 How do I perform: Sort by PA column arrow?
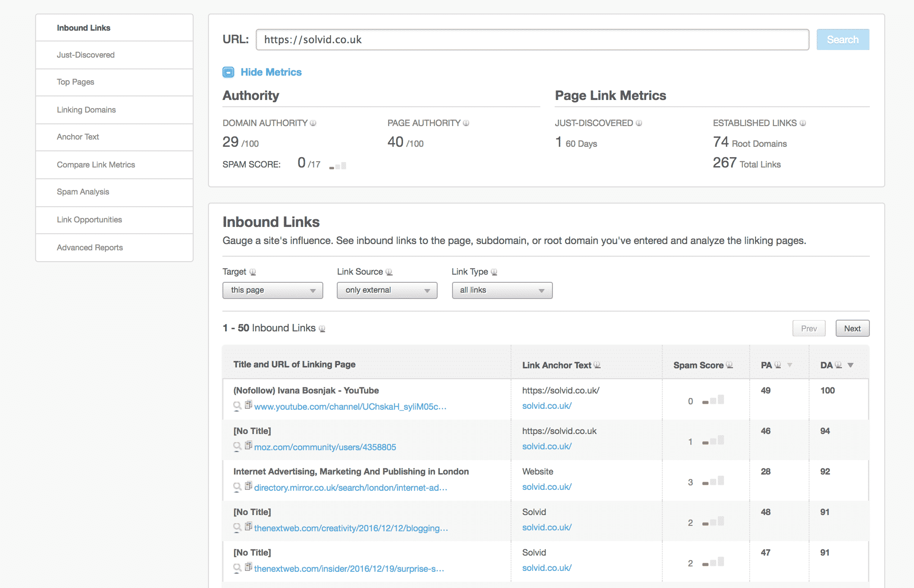789,365
